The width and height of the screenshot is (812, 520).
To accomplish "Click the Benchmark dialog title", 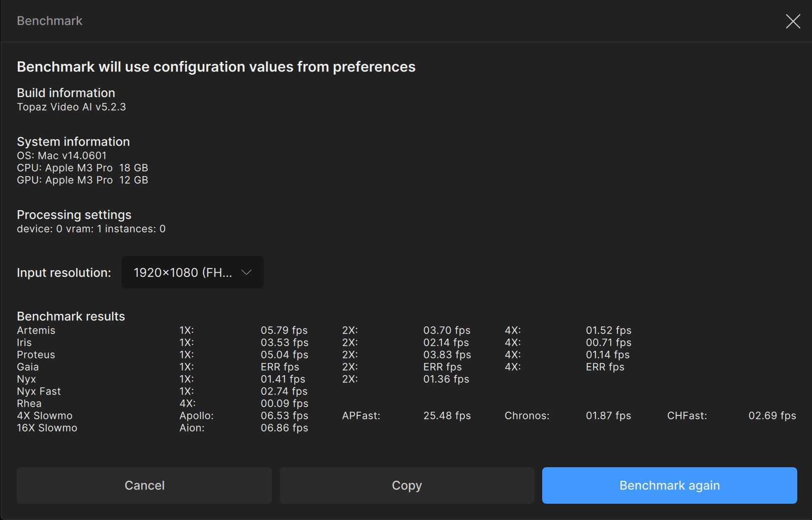I will [50, 21].
